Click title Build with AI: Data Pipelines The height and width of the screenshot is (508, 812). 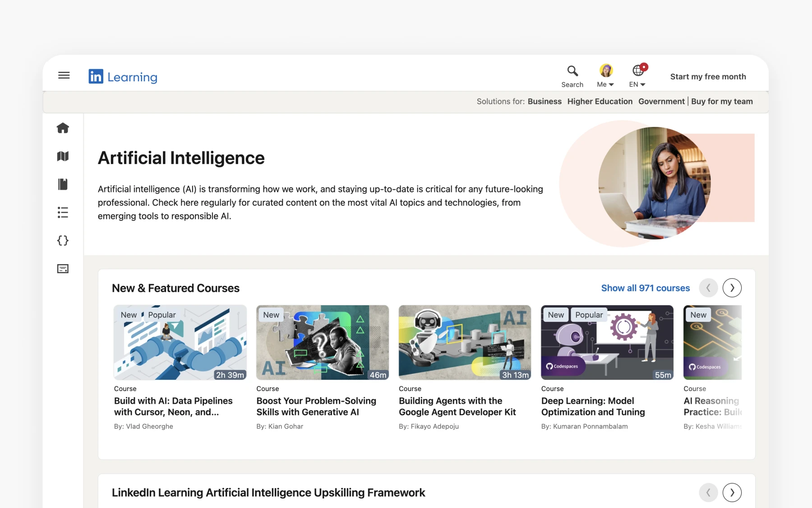173,406
